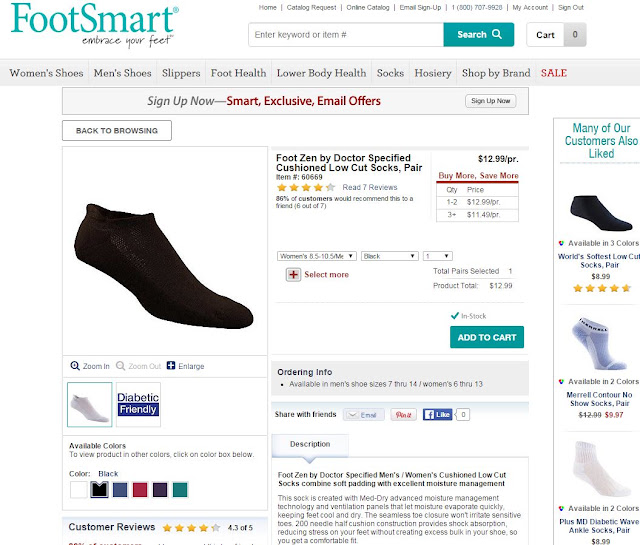Viewport: 640px width, 545px height.
Task: Select the Diabetic Friendly thumbnail
Action: point(138,404)
